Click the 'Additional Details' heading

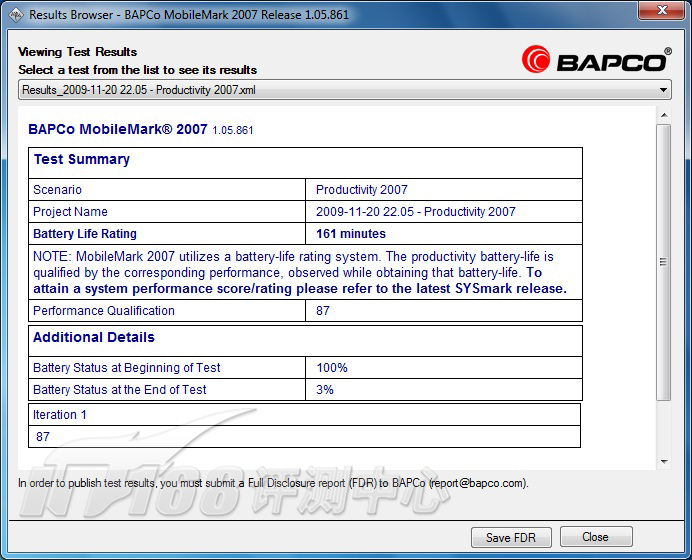coord(94,337)
